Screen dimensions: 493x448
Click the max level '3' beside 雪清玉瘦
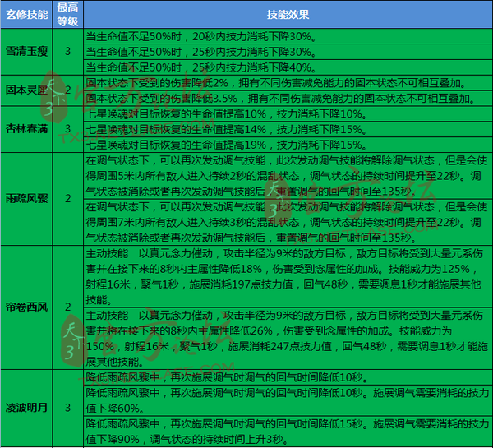pos(67,51)
